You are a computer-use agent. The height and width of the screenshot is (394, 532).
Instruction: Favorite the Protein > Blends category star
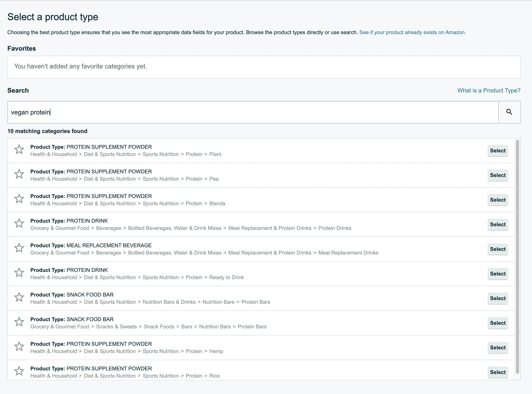click(x=19, y=199)
